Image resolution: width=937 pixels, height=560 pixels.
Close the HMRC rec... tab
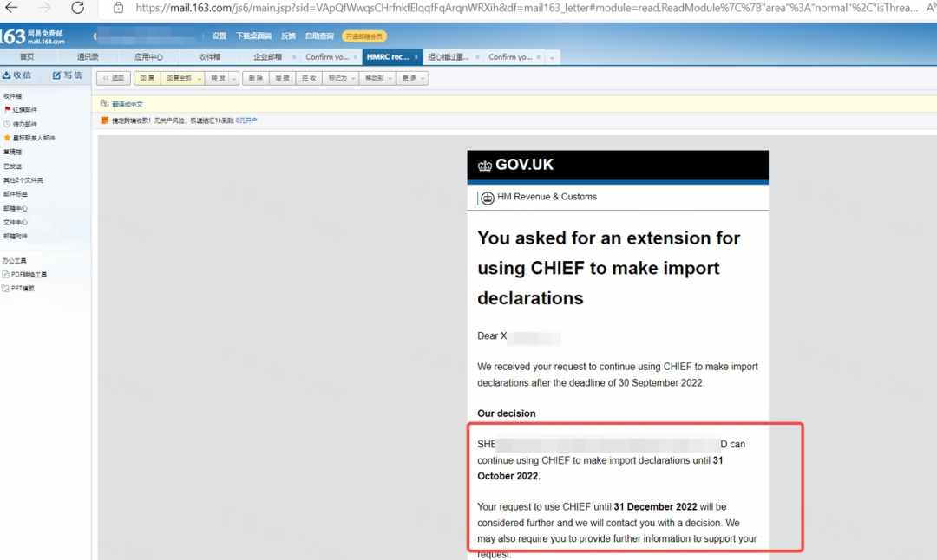[416, 57]
